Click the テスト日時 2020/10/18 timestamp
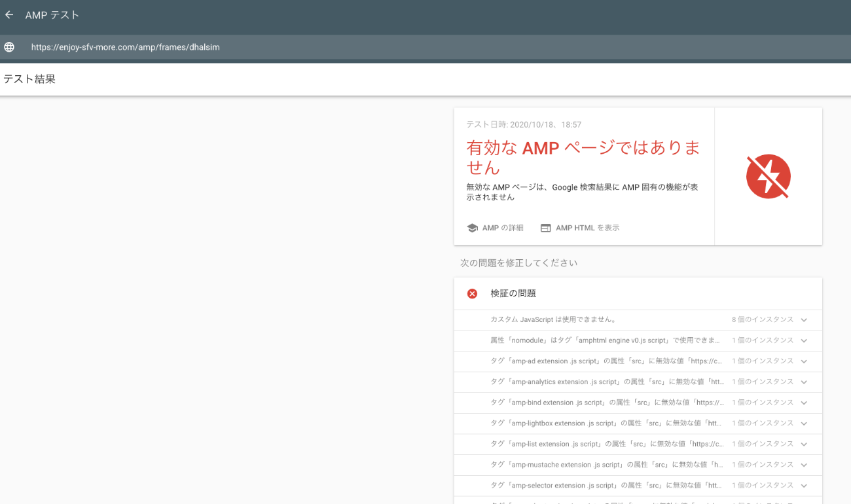This screenshot has height=504, width=851. tap(524, 124)
